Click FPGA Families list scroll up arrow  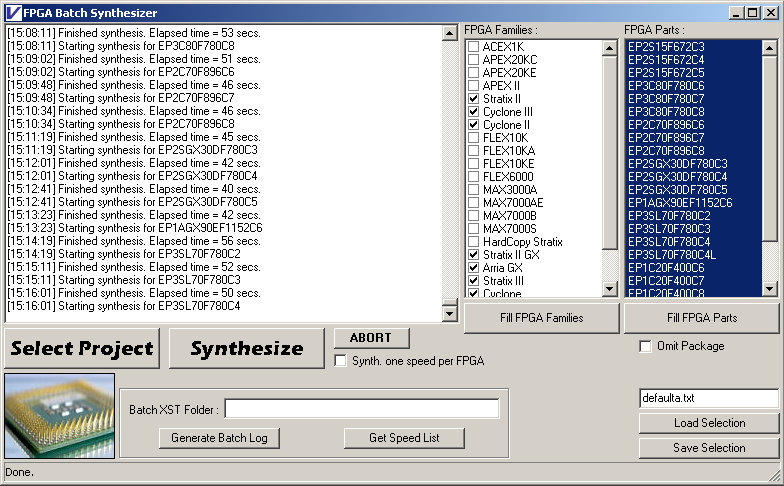point(610,48)
